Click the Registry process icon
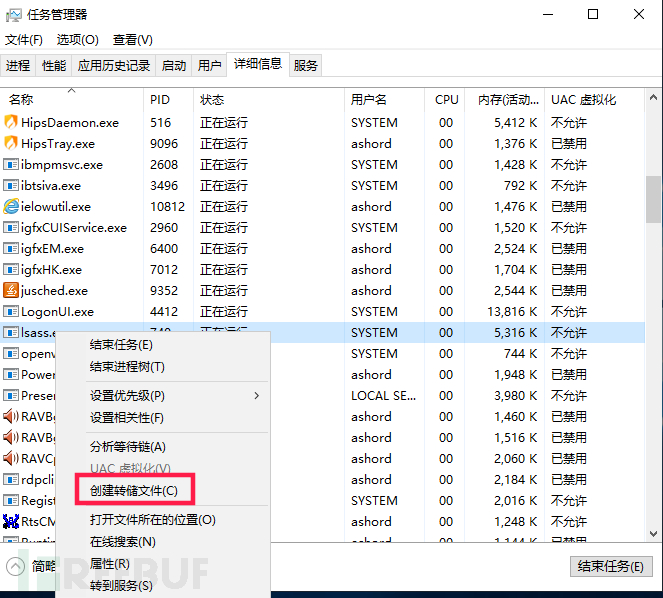The image size is (663, 598). 11,500
